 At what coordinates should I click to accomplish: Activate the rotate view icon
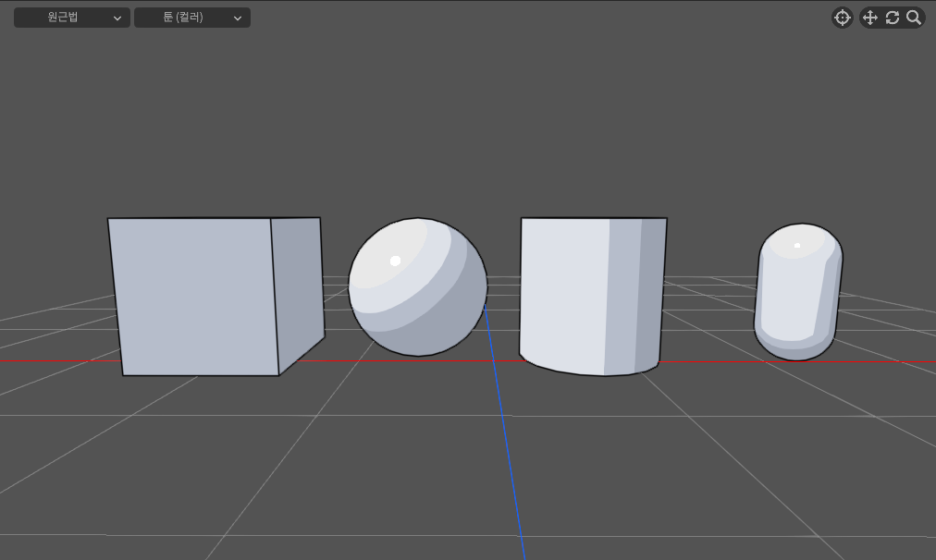893,18
